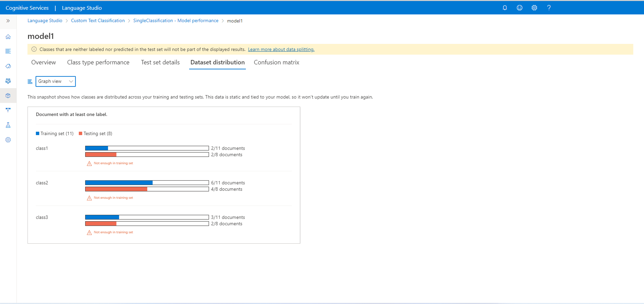The height and width of the screenshot is (304, 644).
Task: Open help question mark icon
Action: (549, 8)
